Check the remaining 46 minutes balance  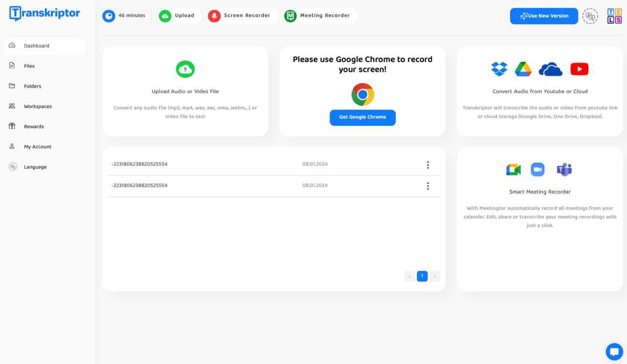coord(131,15)
